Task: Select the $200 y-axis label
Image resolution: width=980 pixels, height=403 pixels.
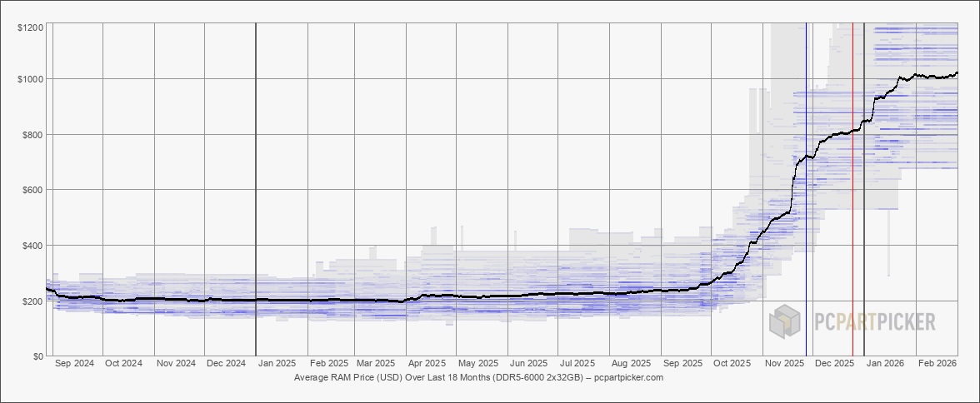Action: [x=33, y=301]
